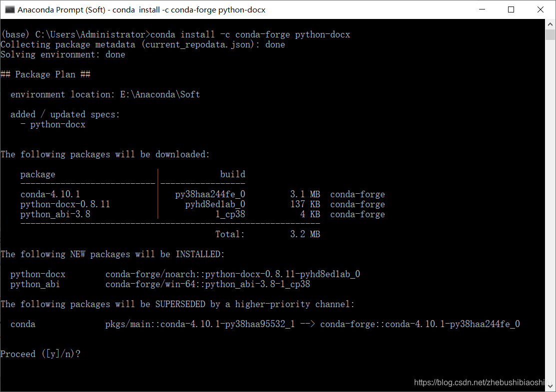556x392 pixels.
Task: Click the '137 KB' size value
Action: (305, 204)
